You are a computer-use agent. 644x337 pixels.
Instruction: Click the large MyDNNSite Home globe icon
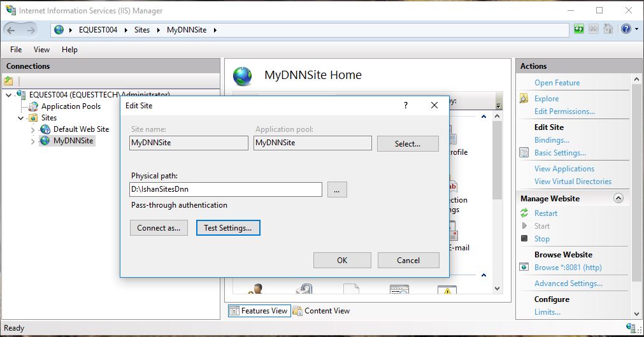242,76
